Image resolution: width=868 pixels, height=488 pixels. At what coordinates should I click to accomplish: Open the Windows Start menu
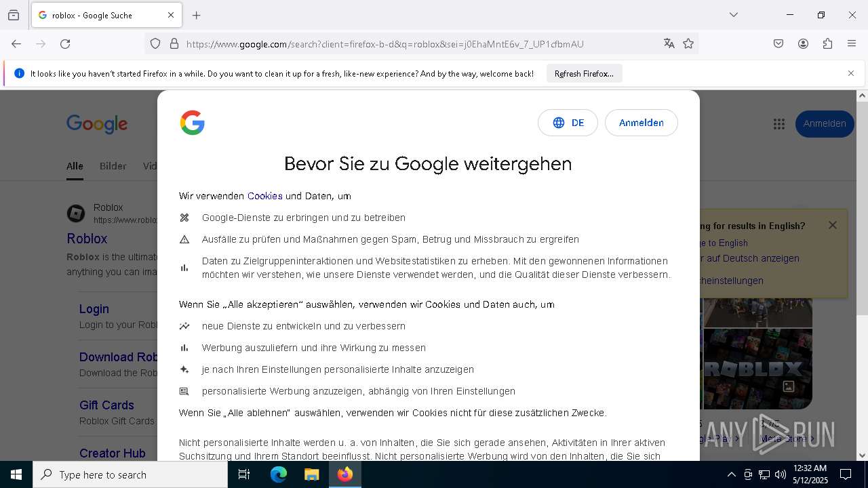(x=16, y=474)
